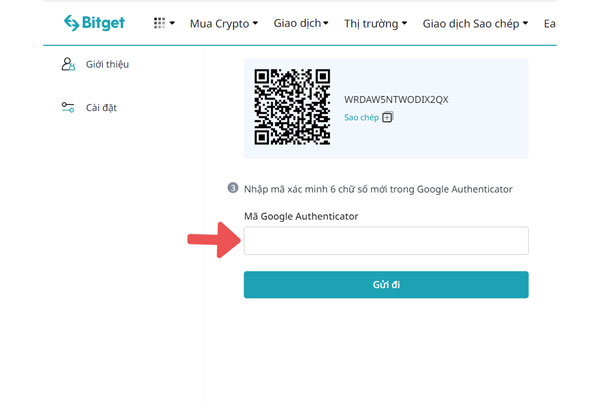Open the apps grid icon
Screen dimensions: 600x411
160,23
